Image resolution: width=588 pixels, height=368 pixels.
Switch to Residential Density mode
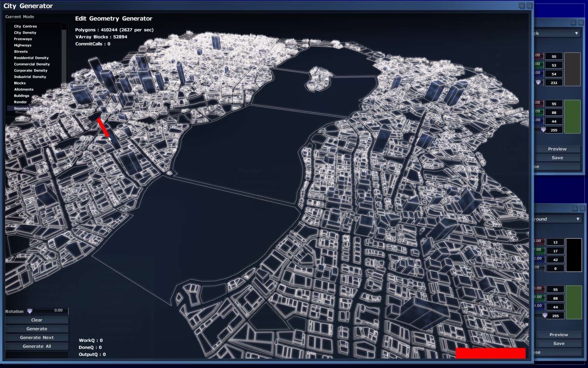click(x=31, y=58)
